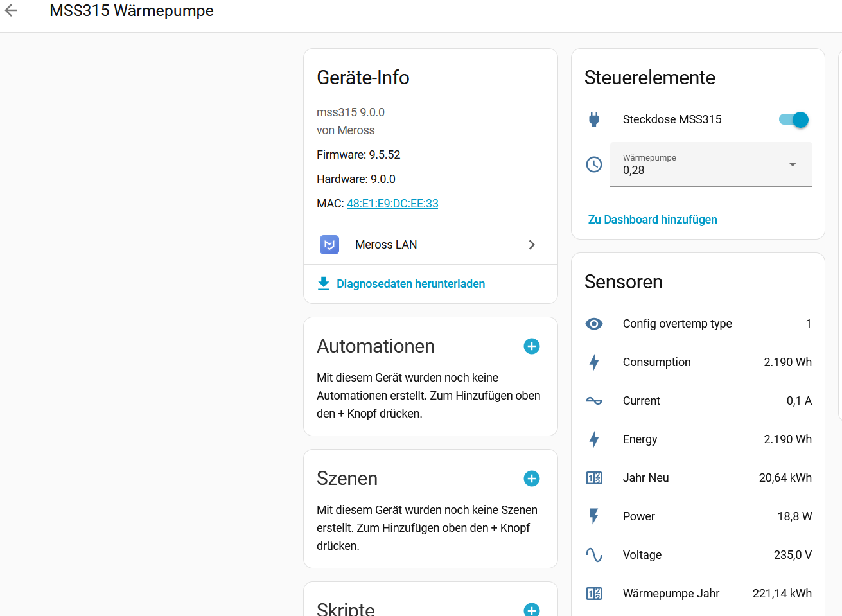Click the eye icon for Config overtemp type
This screenshot has height=616, width=842.
pos(594,324)
